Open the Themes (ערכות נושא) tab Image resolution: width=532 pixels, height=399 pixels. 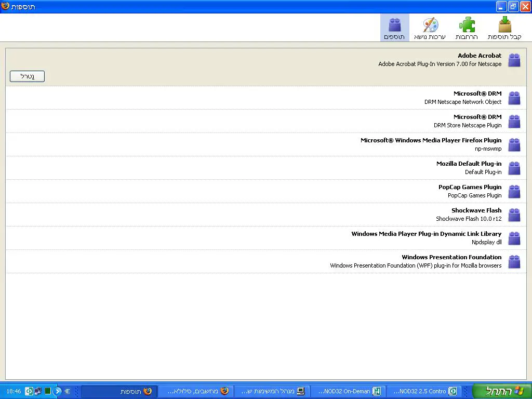click(430, 28)
